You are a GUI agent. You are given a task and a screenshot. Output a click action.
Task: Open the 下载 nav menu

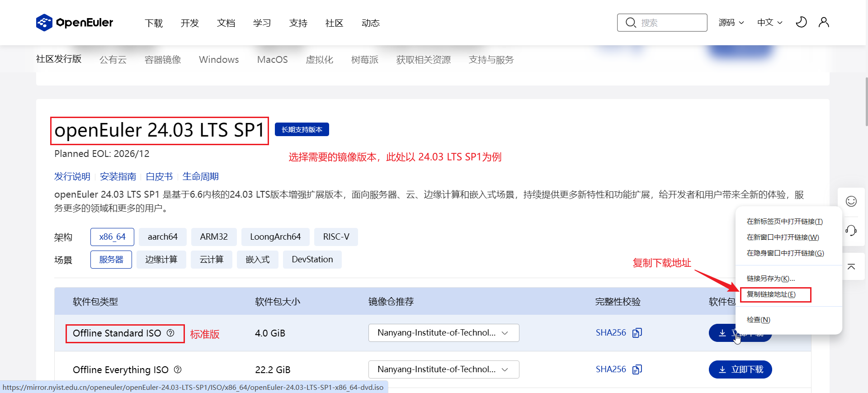click(x=154, y=23)
